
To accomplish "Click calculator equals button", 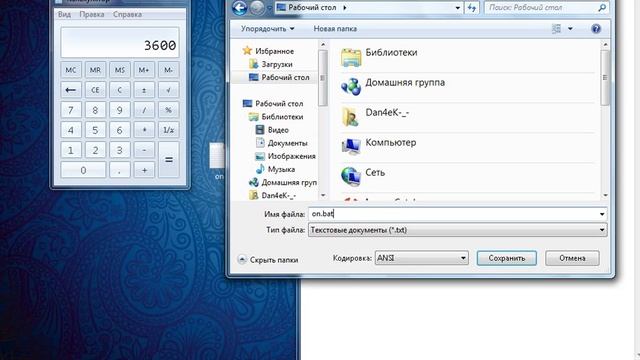I will pyautogui.click(x=168, y=160).
